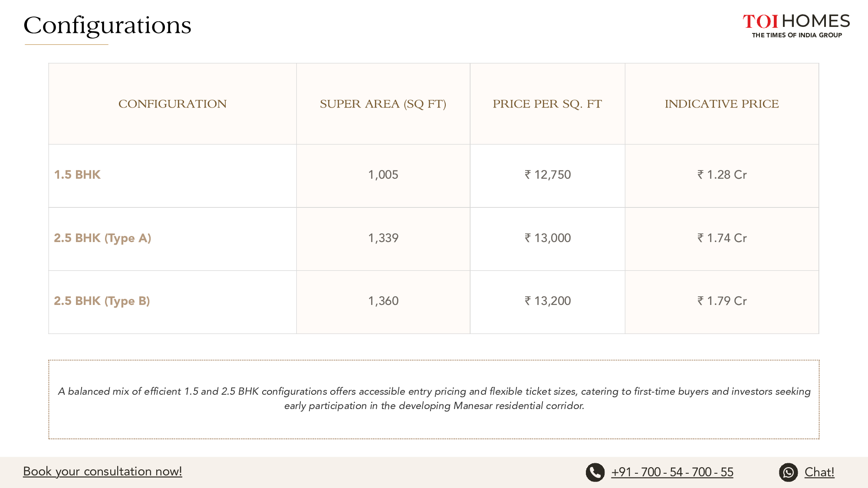
Task: Click the WhatsApp chat icon
Action: pos(788,472)
